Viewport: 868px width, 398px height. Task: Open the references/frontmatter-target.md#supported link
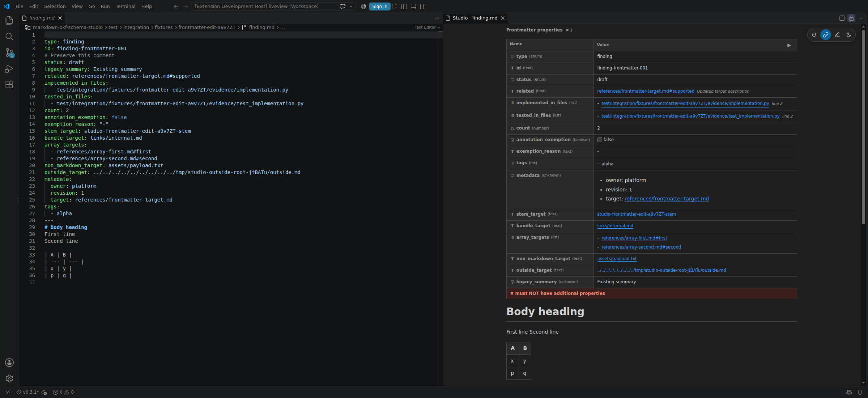click(x=646, y=91)
